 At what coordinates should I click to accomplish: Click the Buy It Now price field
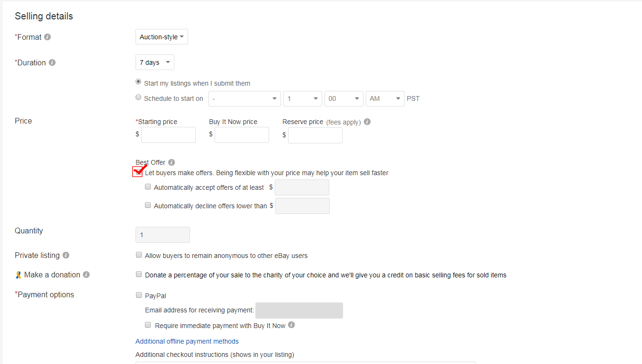242,135
